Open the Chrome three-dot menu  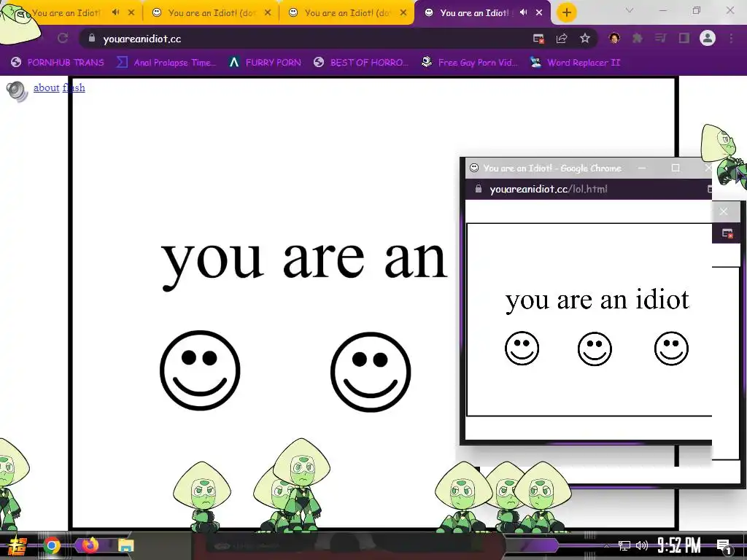pyautogui.click(x=731, y=38)
